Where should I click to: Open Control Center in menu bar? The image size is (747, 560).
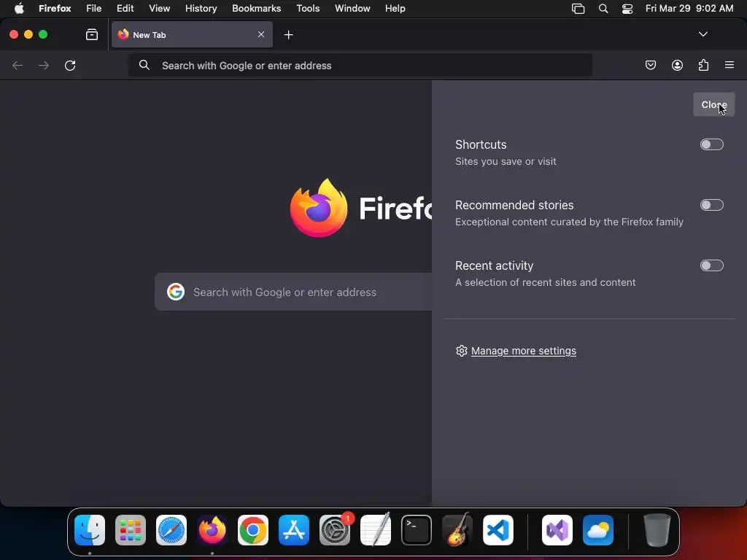pyautogui.click(x=627, y=9)
